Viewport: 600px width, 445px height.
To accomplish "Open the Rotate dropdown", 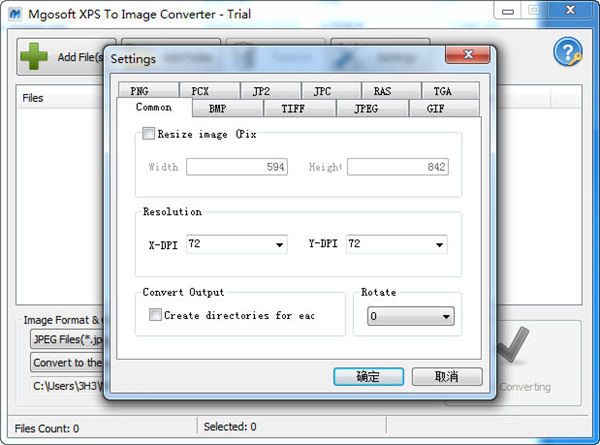I will [411, 316].
